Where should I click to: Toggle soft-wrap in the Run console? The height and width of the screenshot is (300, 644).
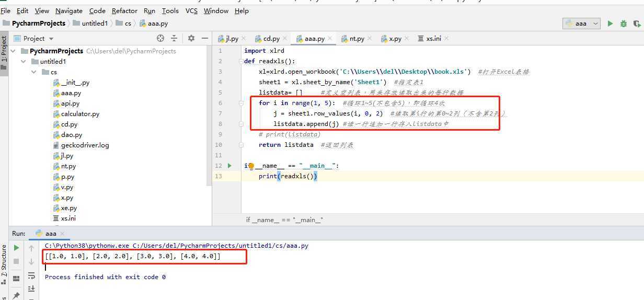tap(31, 275)
